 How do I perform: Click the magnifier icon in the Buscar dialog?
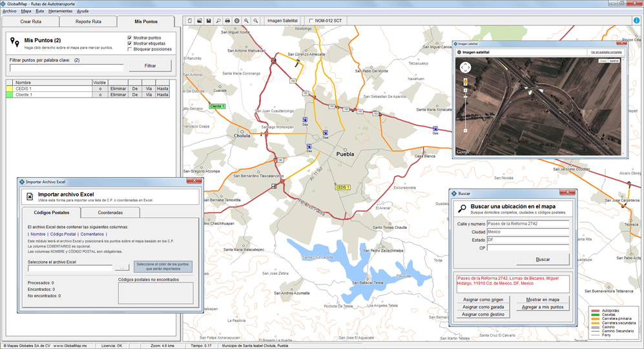click(462, 208)
